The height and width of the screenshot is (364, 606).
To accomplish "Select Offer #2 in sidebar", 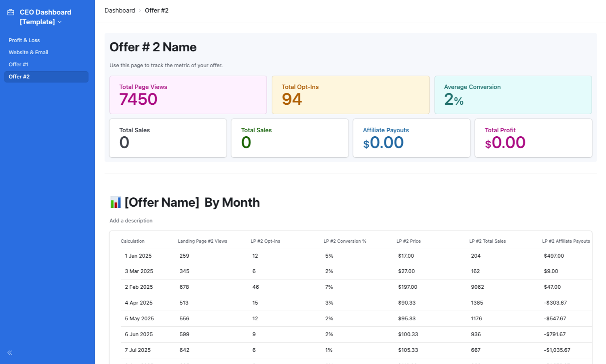I will 19,77.
